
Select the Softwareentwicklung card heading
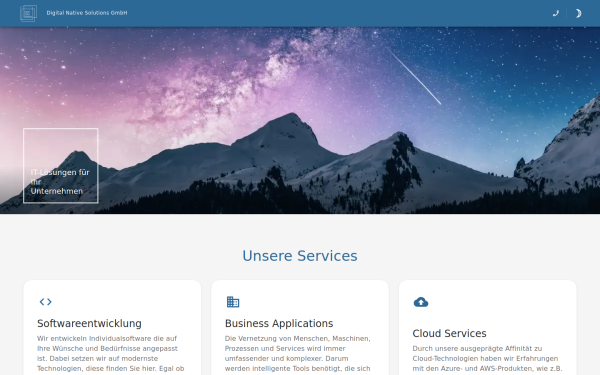click(x=89, y=323)
